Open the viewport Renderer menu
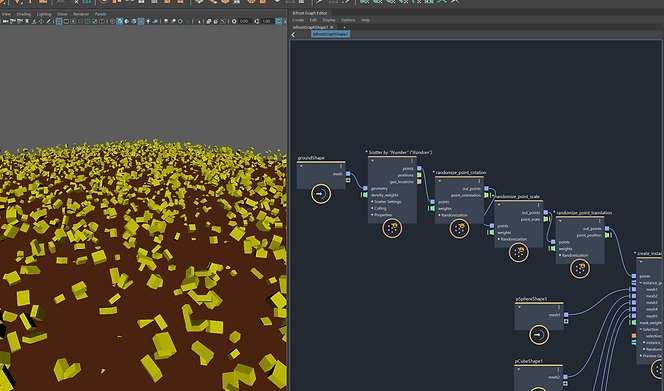This screenshot has height=391, width=664. [81, 14]
